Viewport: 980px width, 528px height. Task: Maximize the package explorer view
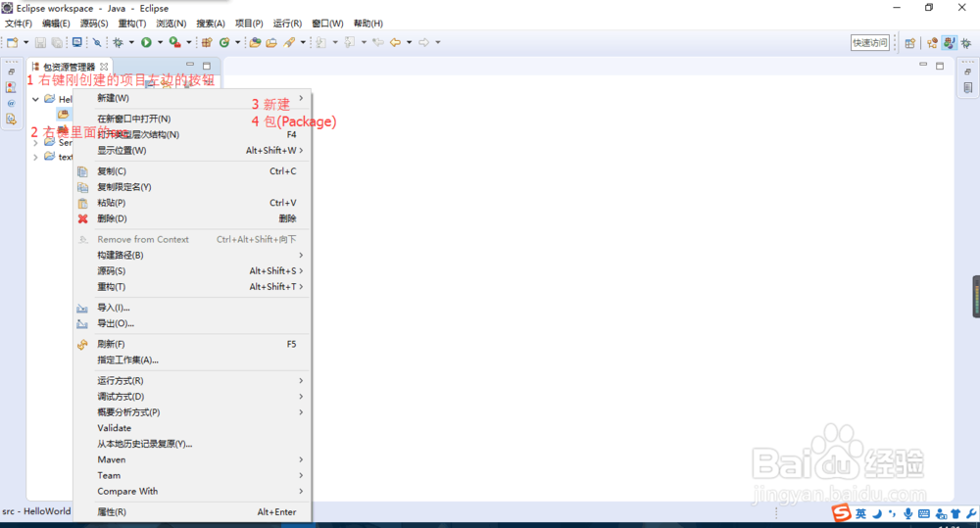coord(207,66)
